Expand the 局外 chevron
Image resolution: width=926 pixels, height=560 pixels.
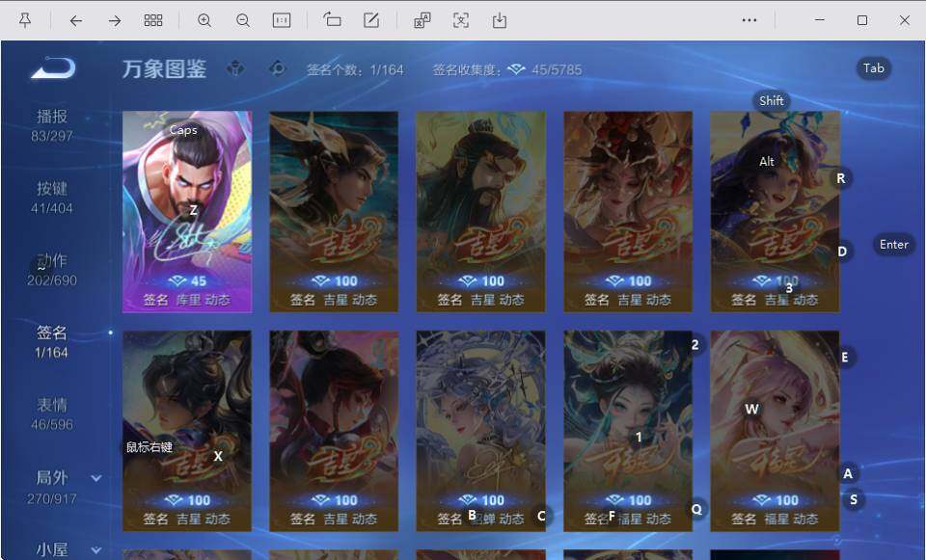(96, 478)
